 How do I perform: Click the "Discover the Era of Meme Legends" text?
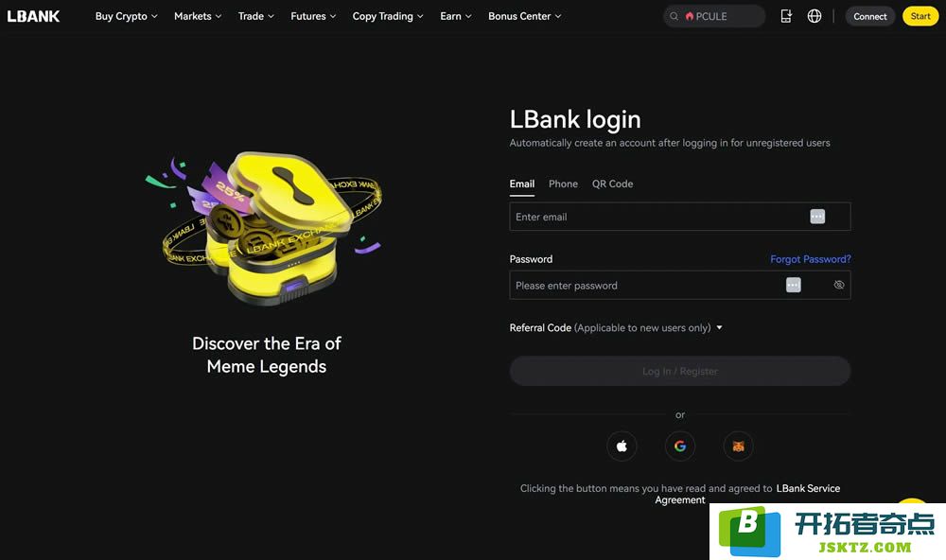pos(267,355)
